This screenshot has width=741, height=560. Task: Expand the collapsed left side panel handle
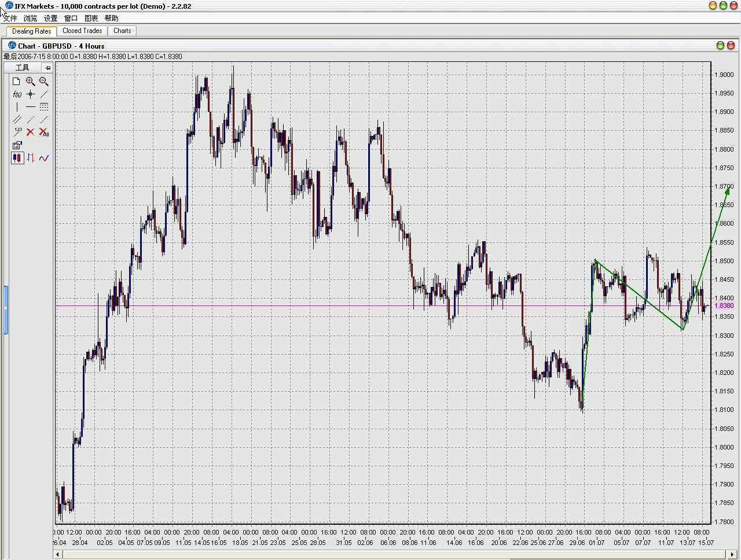(x=6, y=310)
